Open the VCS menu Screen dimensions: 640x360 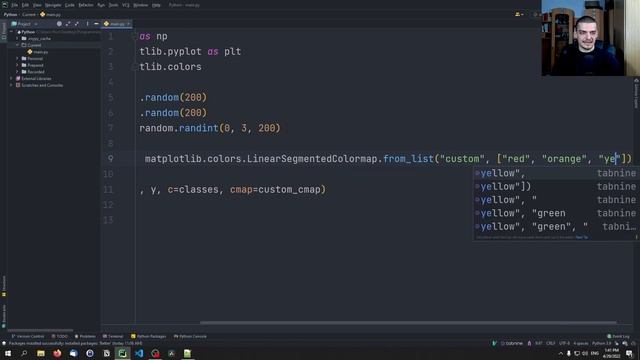click(x=126, y=5)
